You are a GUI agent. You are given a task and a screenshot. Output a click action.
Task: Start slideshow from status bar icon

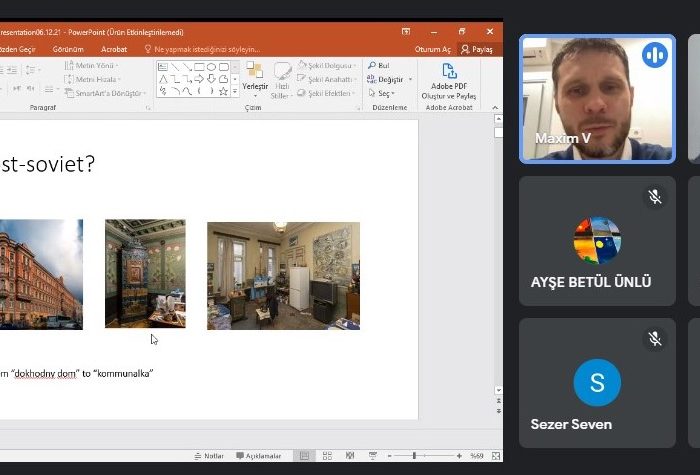372,456
